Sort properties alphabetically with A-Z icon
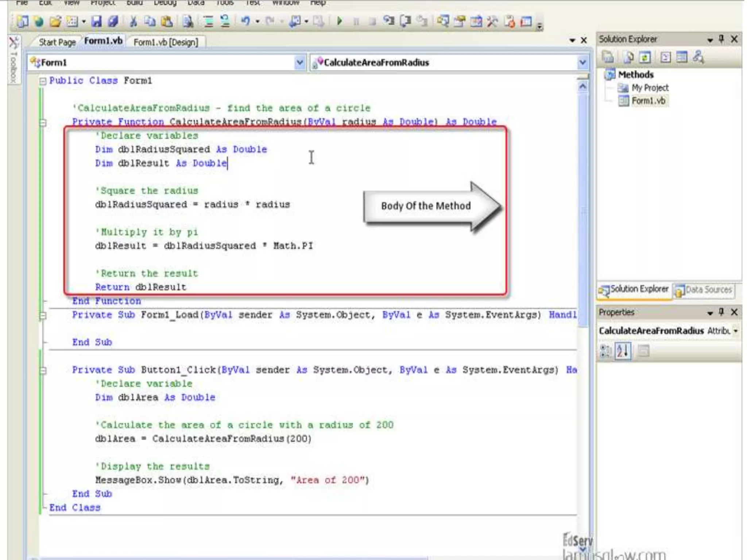The width and height of the screenshot is (747, 560). [623, 351]
